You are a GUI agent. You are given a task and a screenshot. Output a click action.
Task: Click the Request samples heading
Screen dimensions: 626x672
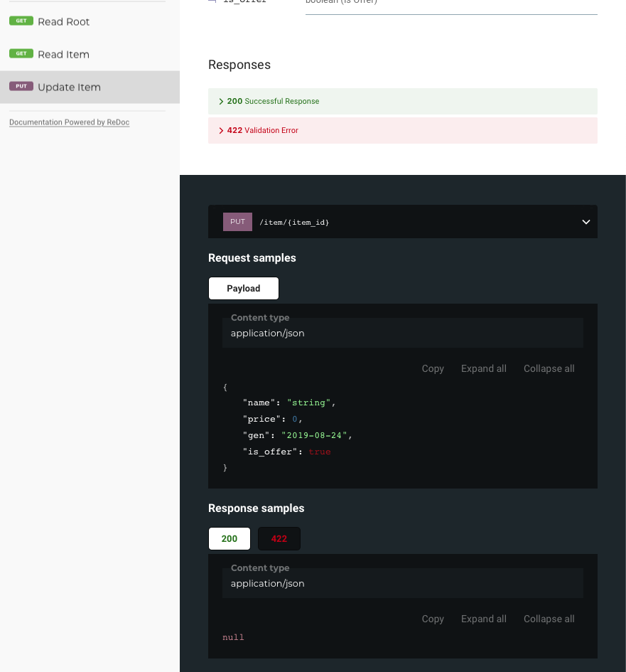[252, 258]
